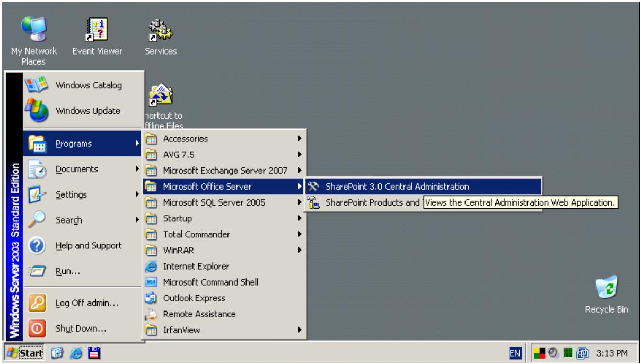641x364 pixels.
Task: Expand the AVG 7.5 submenu arrow
Action: tap(300, 155)
